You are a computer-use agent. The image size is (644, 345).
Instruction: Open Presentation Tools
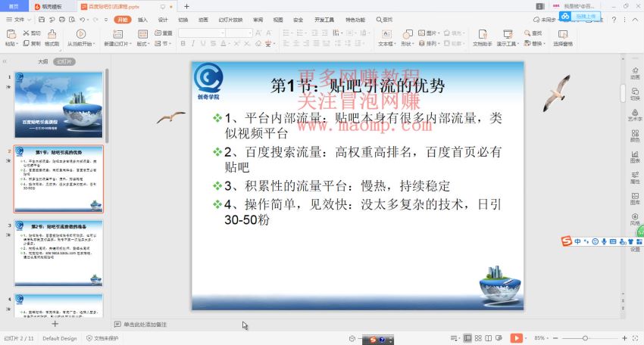(x=508, y=37)
